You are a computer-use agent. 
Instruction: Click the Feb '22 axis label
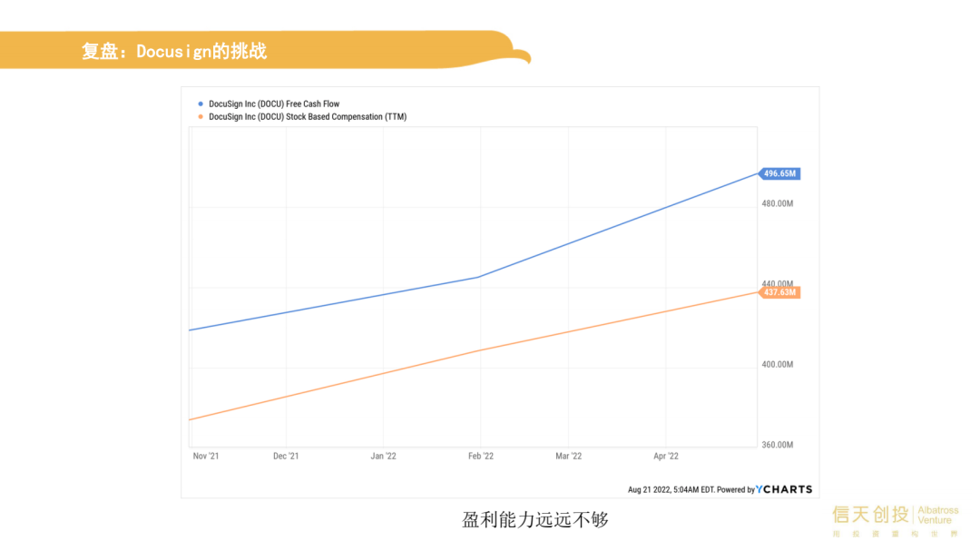point(481,456)
